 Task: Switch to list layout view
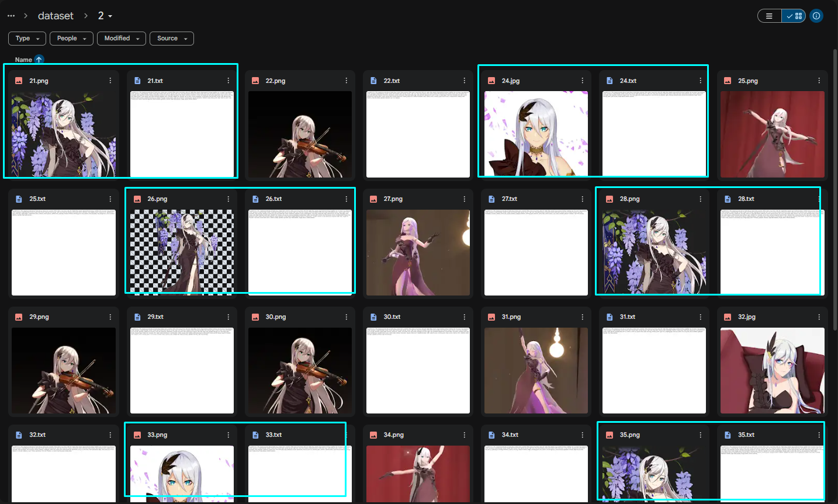(769, 16)
